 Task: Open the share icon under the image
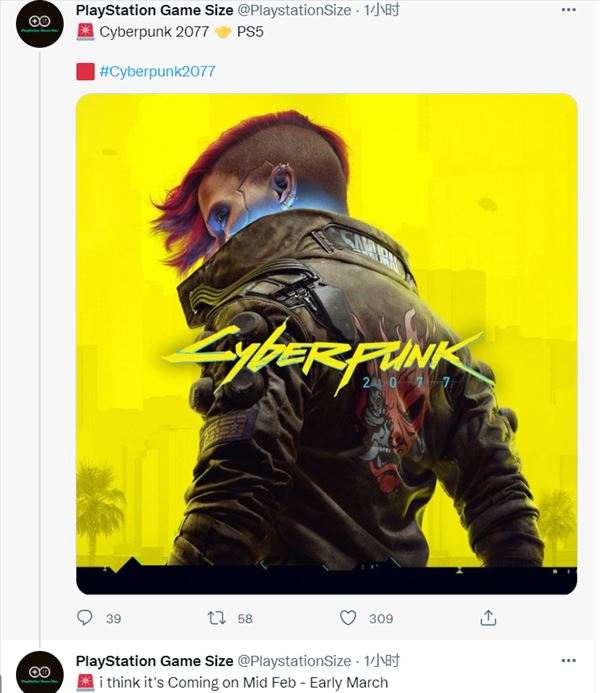coord(488,617)
